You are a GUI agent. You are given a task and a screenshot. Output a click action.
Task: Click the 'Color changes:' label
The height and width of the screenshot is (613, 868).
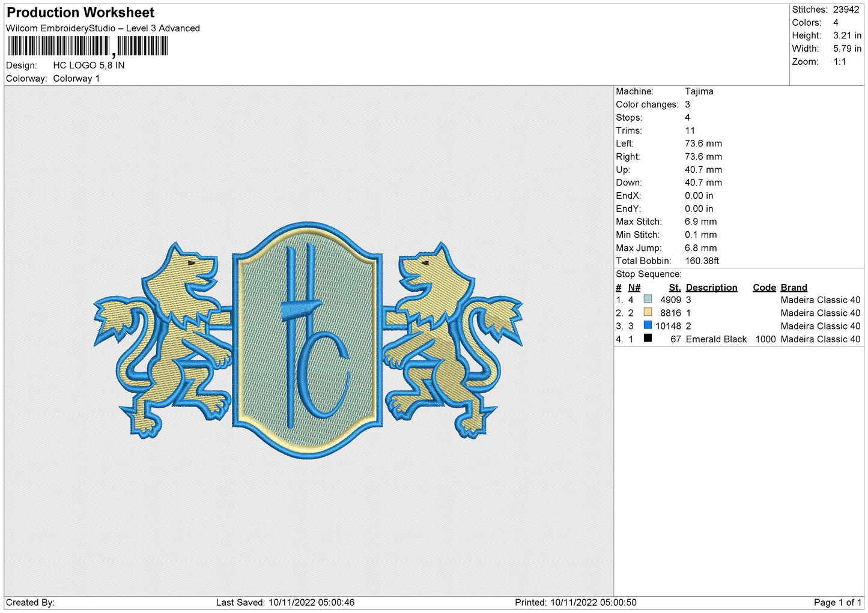click(647, 104)
